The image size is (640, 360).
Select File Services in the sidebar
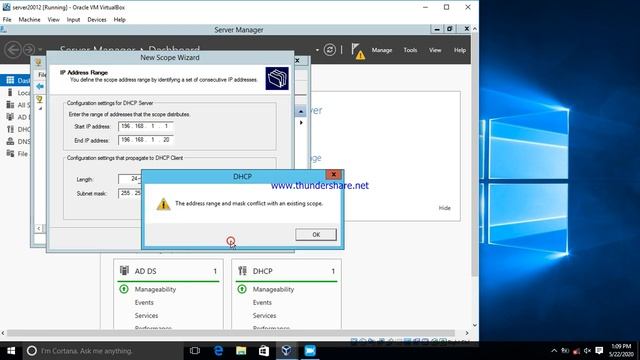click(16, 154)
